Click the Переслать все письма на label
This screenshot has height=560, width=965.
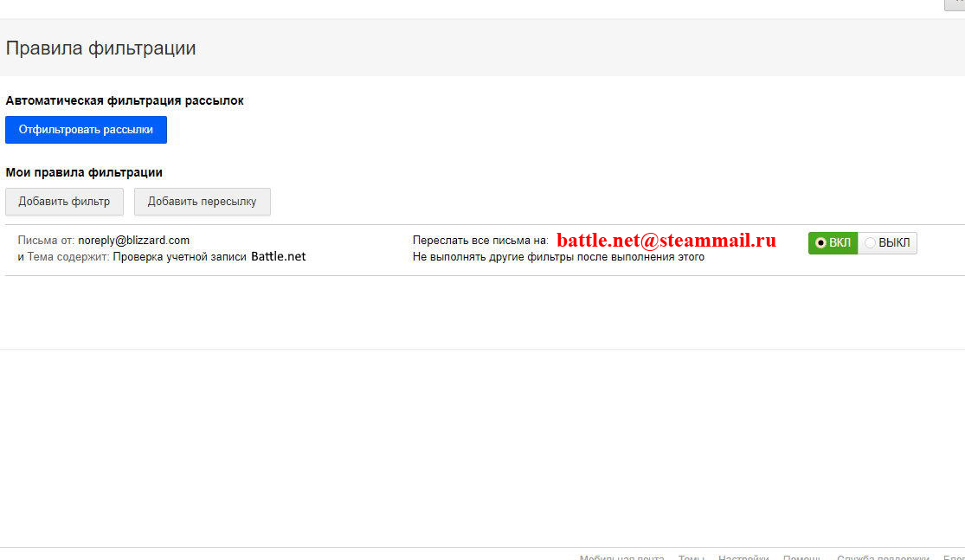[x=480, y=241]
